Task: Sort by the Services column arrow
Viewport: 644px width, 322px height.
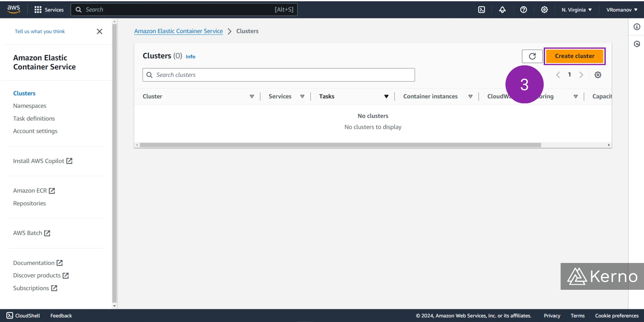Action: 302,96
